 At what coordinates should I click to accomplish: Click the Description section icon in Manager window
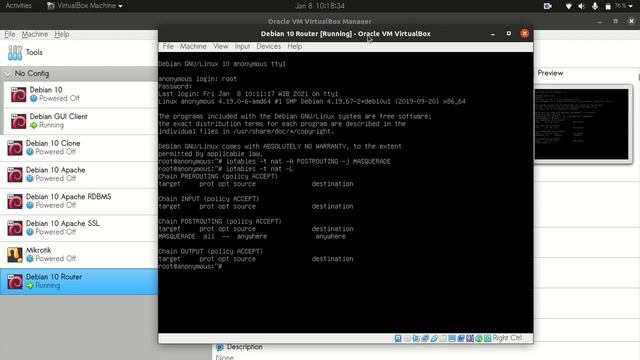(x=220, y=347)
